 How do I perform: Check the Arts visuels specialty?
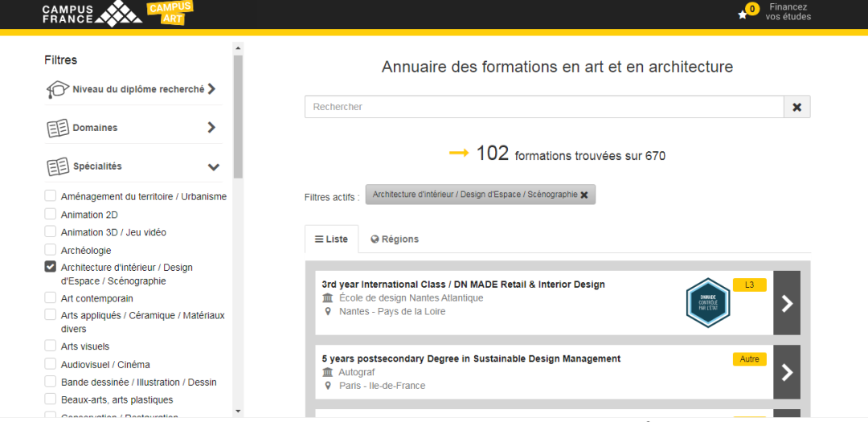(x=51, y=346)
